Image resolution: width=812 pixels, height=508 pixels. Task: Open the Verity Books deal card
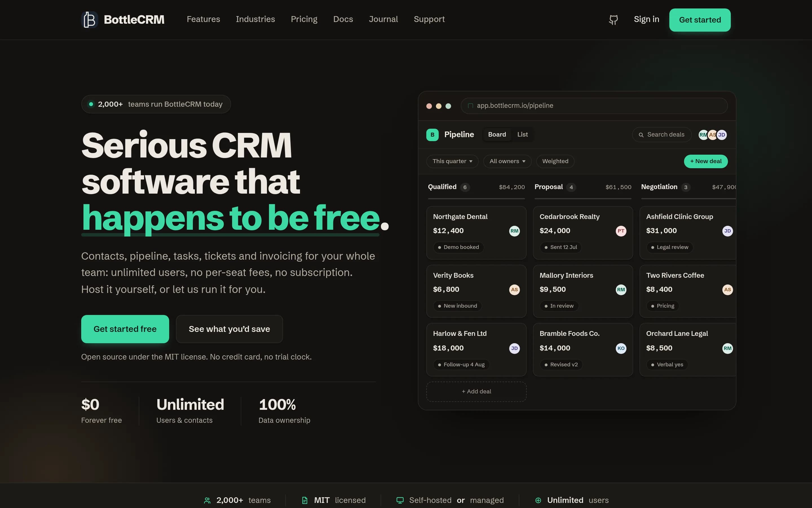click(x=476, y=291)
